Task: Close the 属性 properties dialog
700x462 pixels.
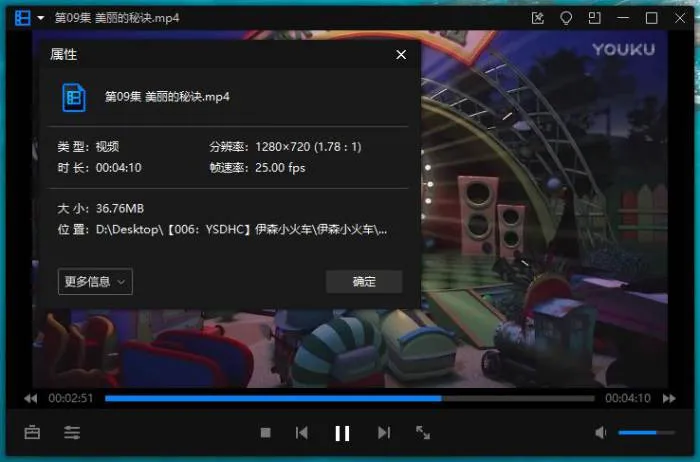Action: [x=401, y=54]
